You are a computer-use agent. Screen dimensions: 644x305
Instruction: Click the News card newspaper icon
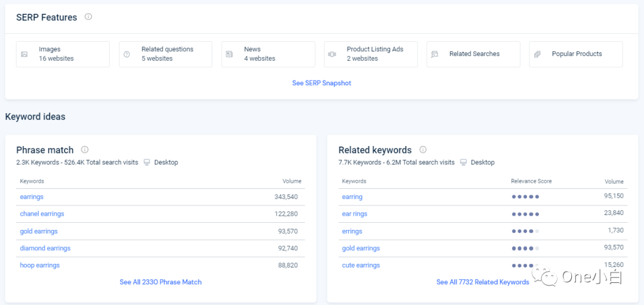tap(229, 54)
